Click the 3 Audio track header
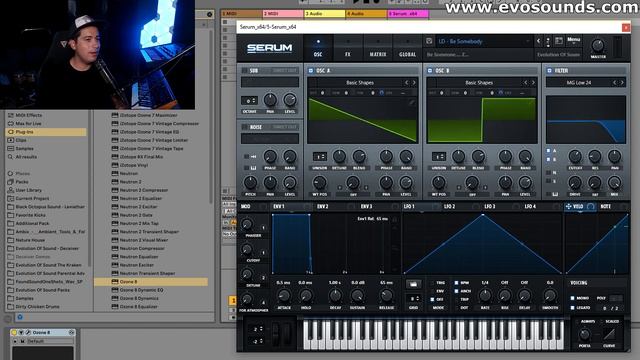Viewport: 640px width, 360px height. coord(324,14)
